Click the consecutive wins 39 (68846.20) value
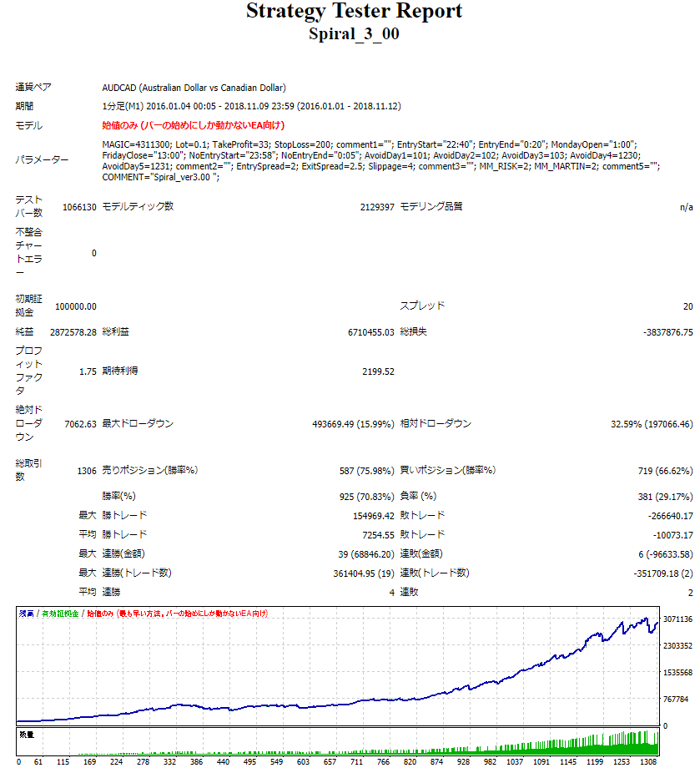 pyautogui.click(x=366, y=554)
